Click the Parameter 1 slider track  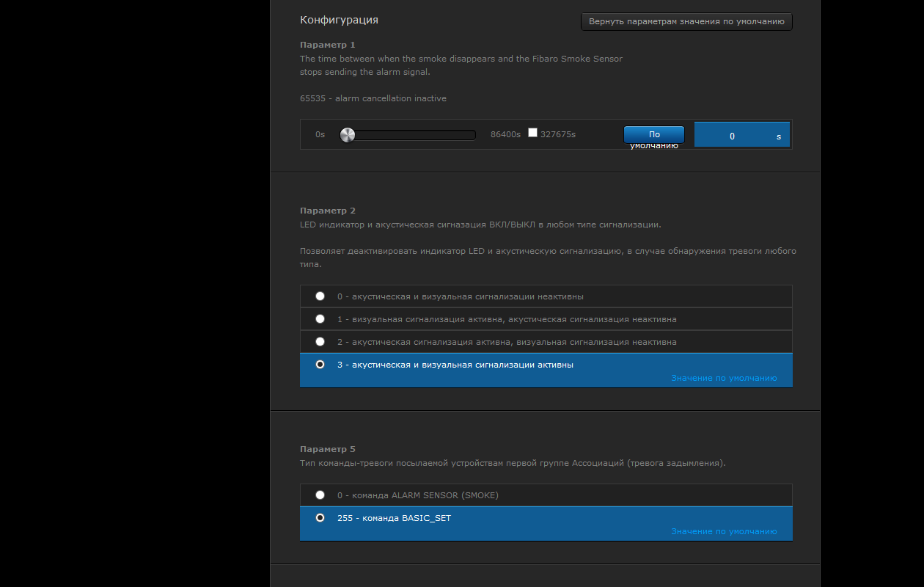[x=408, y=134]
